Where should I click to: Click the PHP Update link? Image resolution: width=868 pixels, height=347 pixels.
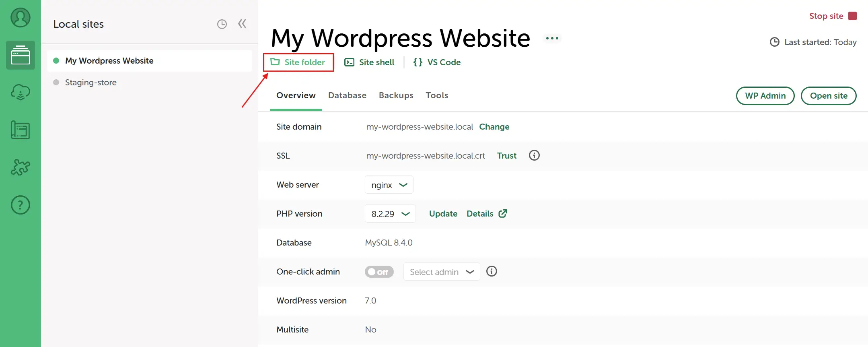click(443, 214)
